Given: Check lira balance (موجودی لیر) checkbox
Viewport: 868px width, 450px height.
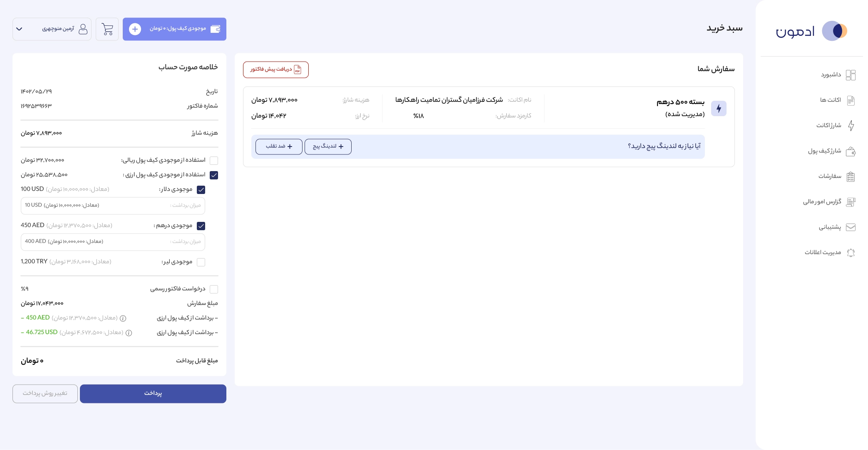Looking at the screenshot, I should (201, 262).
